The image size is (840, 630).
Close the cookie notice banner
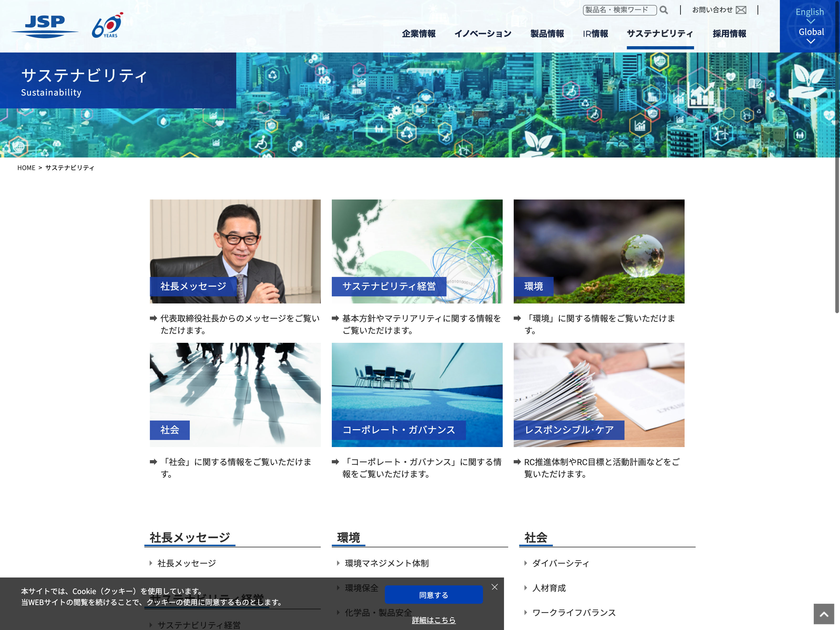click(495, 587)
